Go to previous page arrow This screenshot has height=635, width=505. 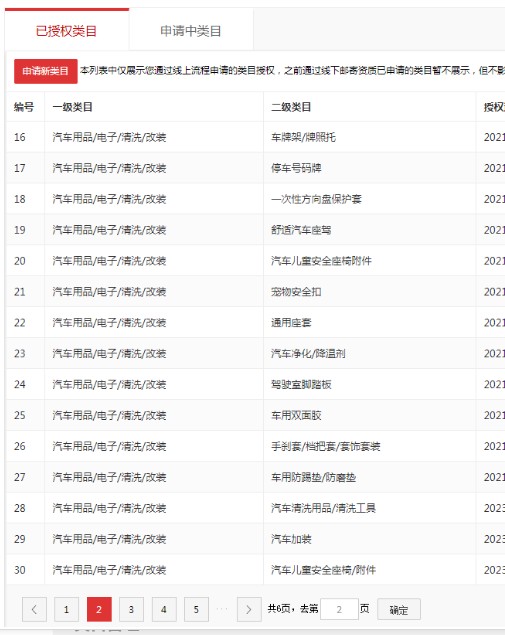[x=34, y=609]
